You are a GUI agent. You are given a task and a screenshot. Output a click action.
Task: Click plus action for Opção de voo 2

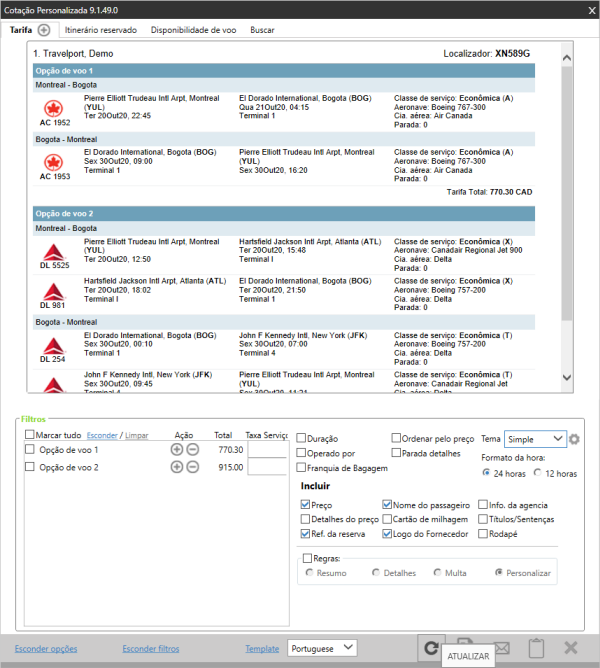click(177, 467)
